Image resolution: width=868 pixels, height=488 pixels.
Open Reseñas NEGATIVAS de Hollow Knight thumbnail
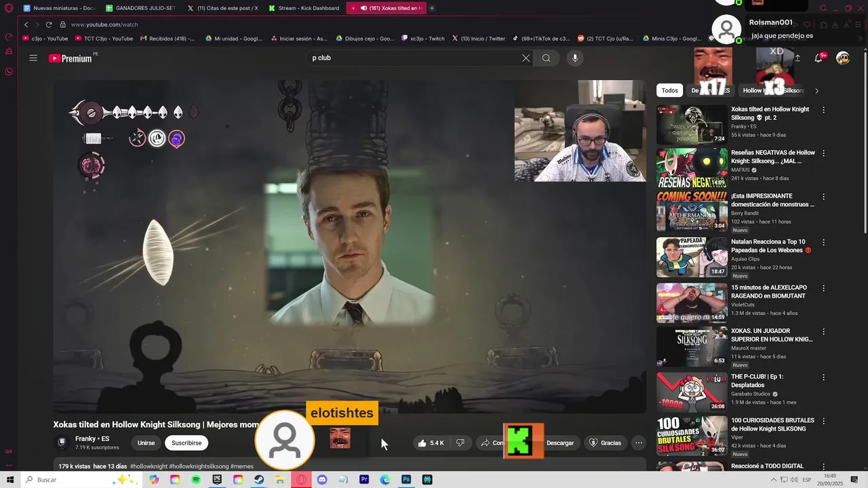point(692,168)
